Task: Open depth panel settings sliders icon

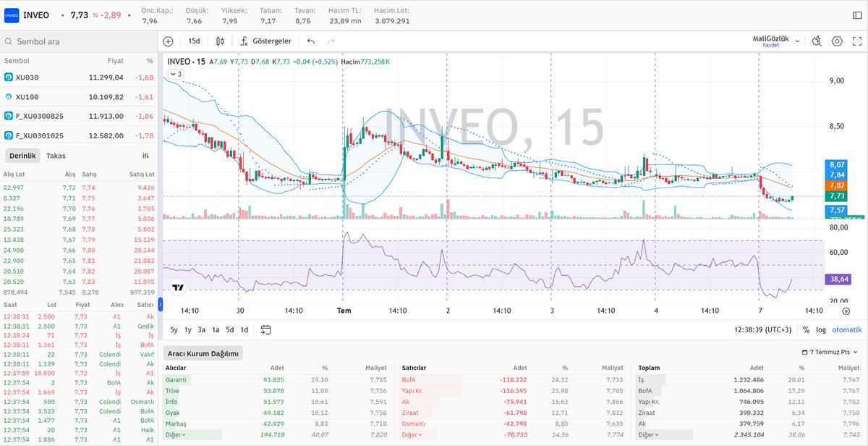Action: point(146,156)
